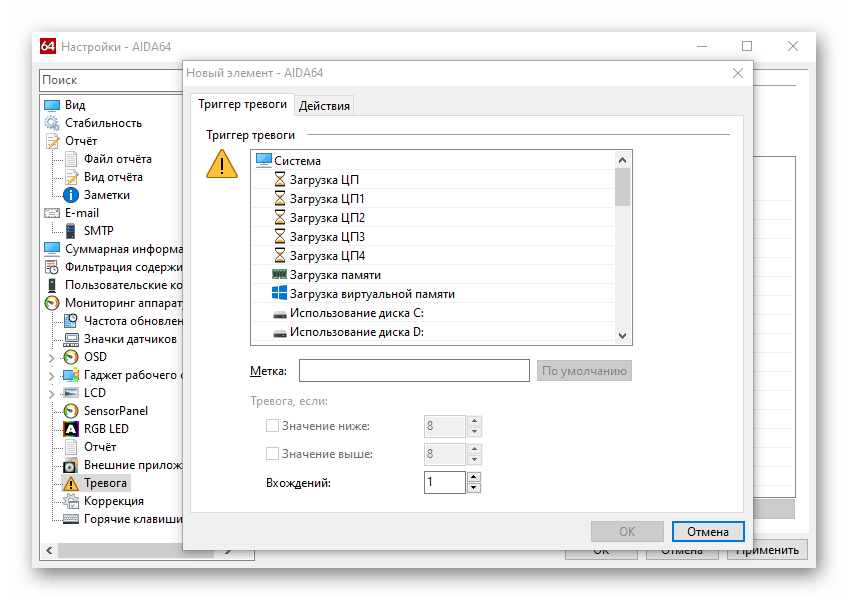The image size is (848, 600).
Task: Select Загрузка ЦП3 row
Action: [433, 236]
